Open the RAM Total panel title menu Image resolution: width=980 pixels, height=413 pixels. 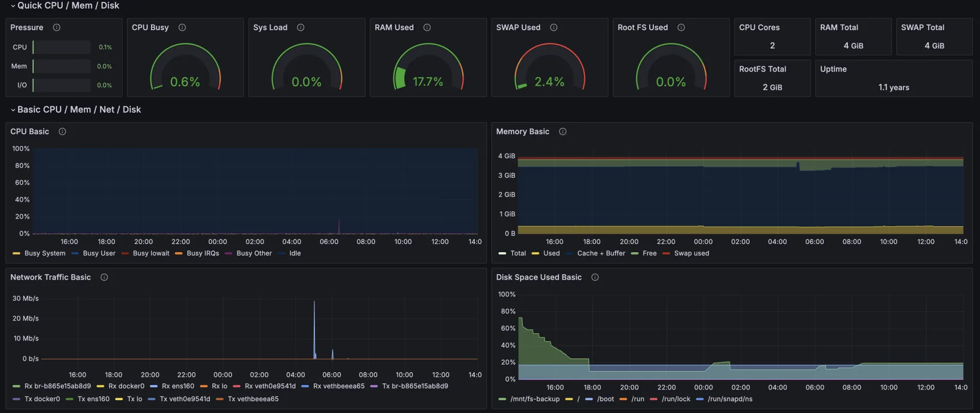tap(839, 28)
